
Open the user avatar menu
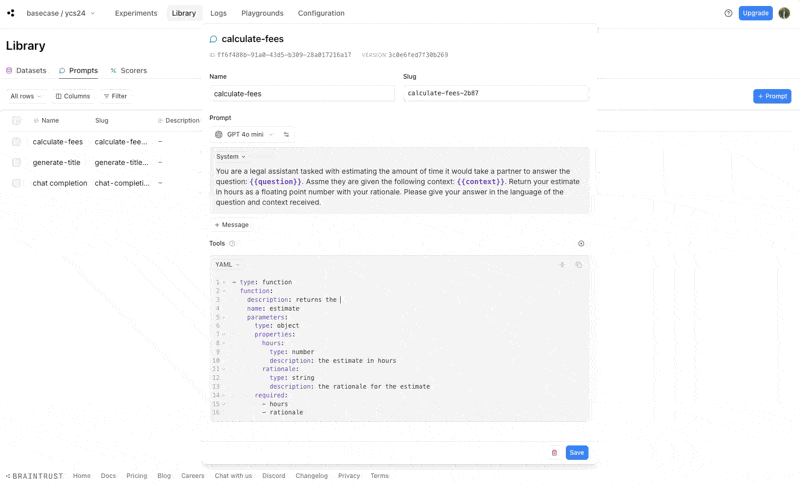pos(784,13)
